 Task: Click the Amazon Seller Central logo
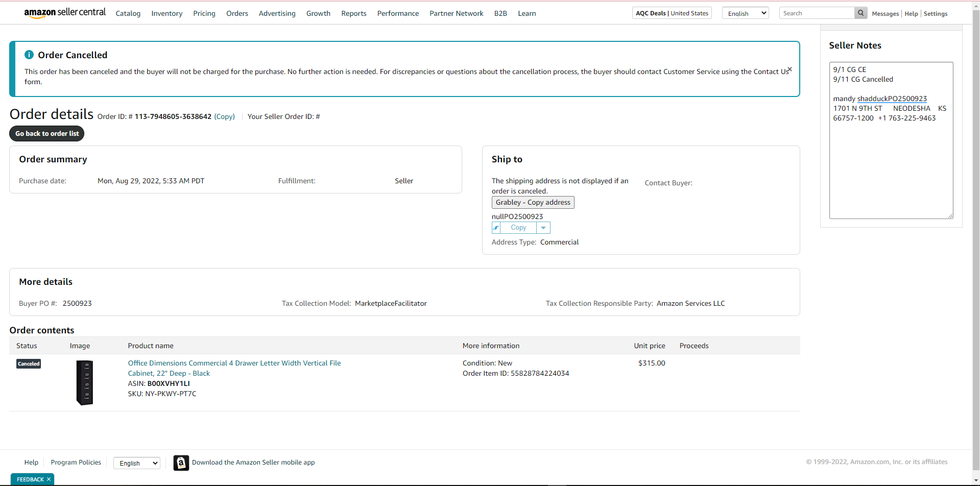tap(65, 13)
